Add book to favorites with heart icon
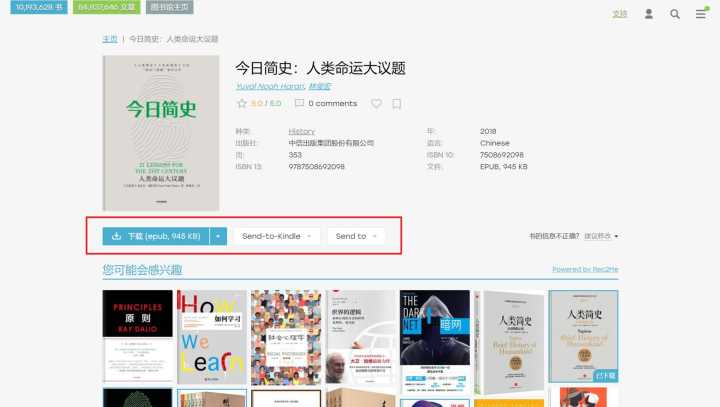This screenshot has height=407, width=720. pyautogui.click(x=377, y=104)
